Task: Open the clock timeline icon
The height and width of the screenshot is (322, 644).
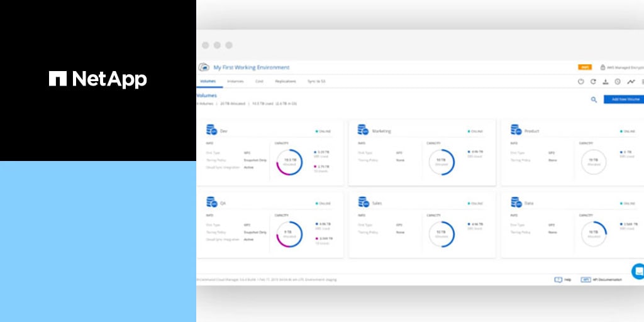Action: [x=618, y=82]
